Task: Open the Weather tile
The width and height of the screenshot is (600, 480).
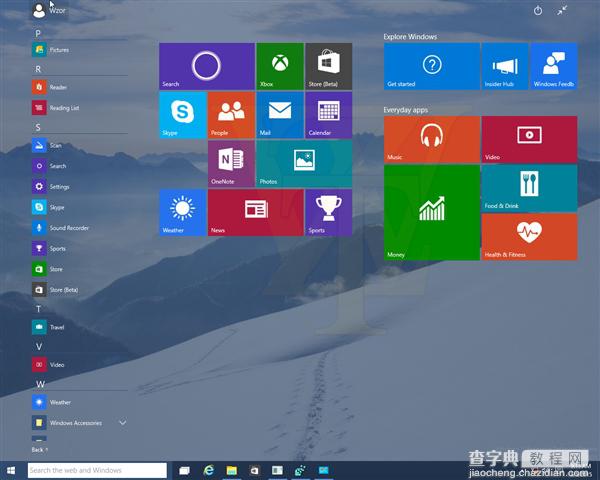Action: pos(183,212)
